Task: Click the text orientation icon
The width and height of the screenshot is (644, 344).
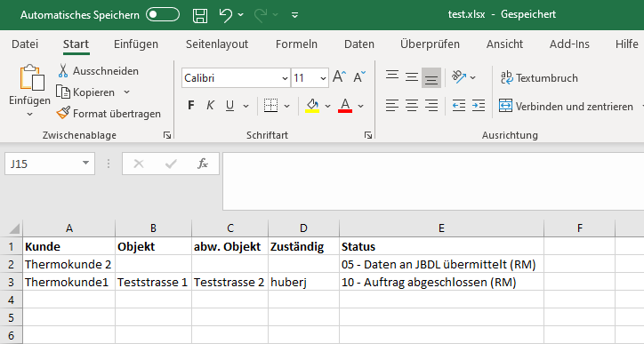Action: [459, 76]
